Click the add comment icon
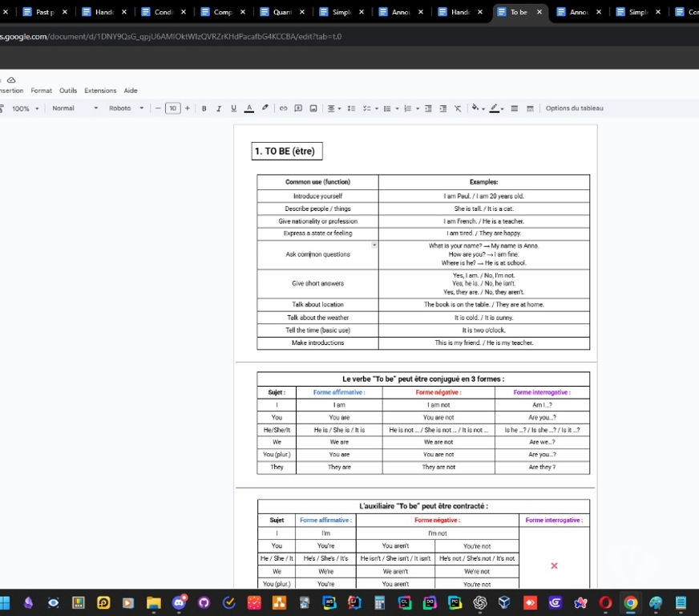 [x=298, y=108]
